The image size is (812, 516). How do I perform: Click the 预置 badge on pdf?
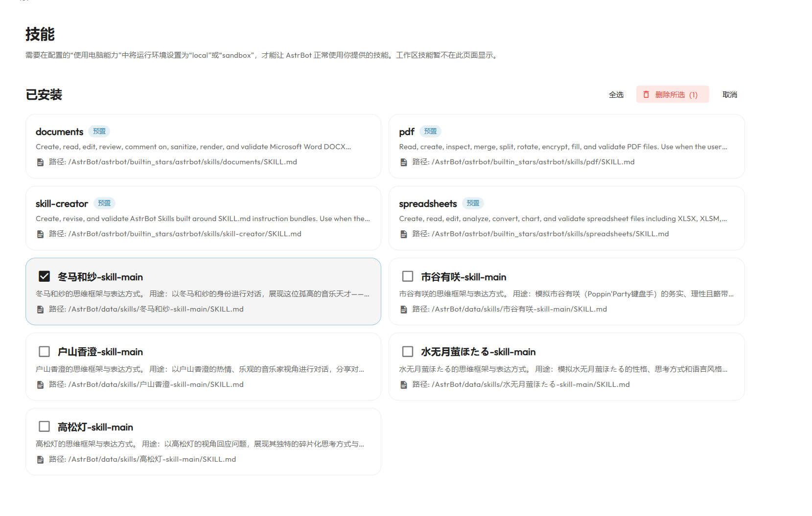431,131
